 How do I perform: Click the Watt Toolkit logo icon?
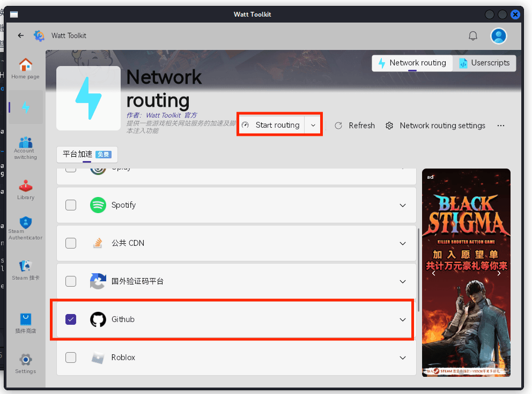39,35
